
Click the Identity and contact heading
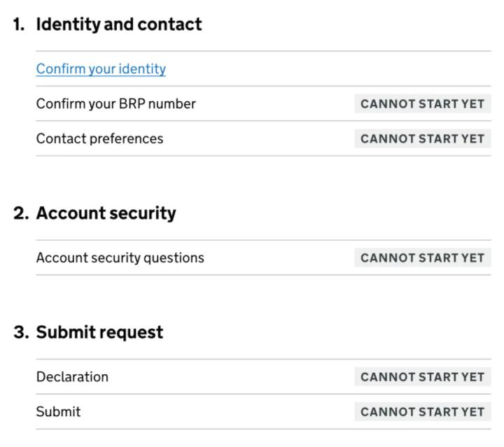(x=118, y=24)
